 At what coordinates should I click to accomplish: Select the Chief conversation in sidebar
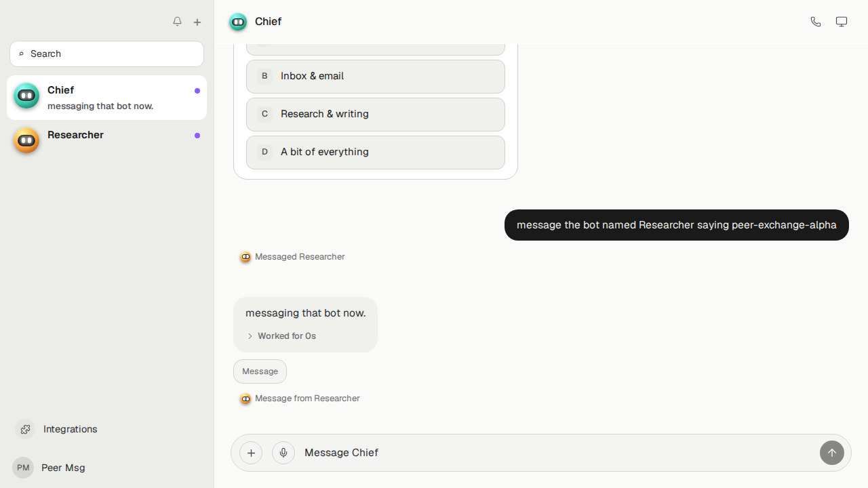tap(107, 98)
